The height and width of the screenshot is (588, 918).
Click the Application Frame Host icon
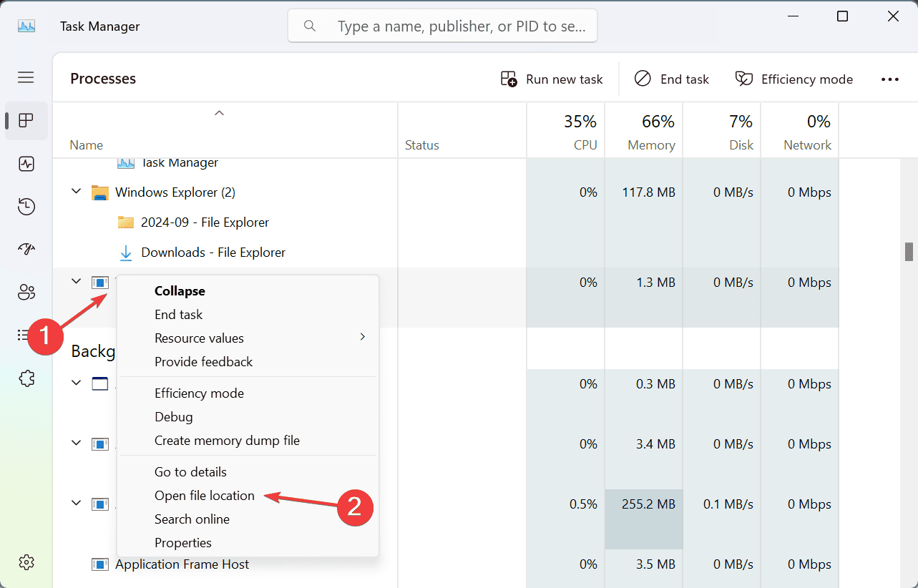coord(99,564)
